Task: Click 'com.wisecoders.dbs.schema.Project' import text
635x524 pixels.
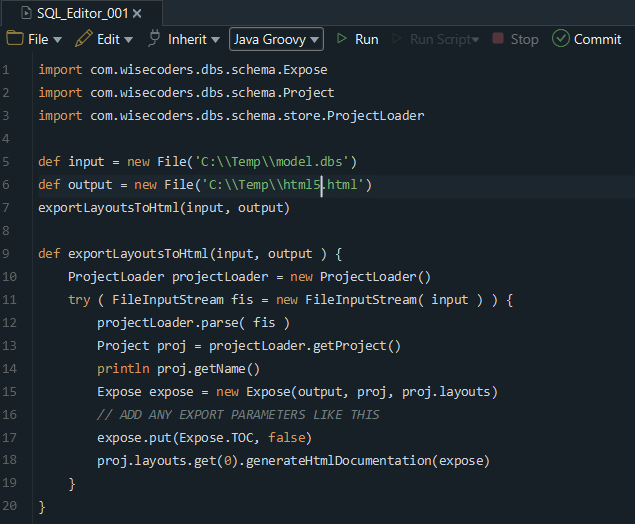Action: point(212,93)
